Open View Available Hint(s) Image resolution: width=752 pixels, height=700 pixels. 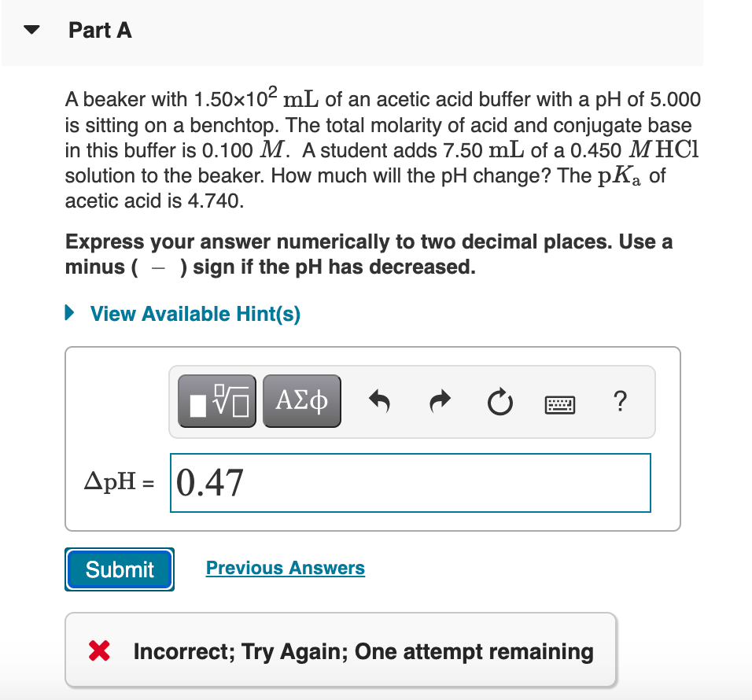[194, 313]
